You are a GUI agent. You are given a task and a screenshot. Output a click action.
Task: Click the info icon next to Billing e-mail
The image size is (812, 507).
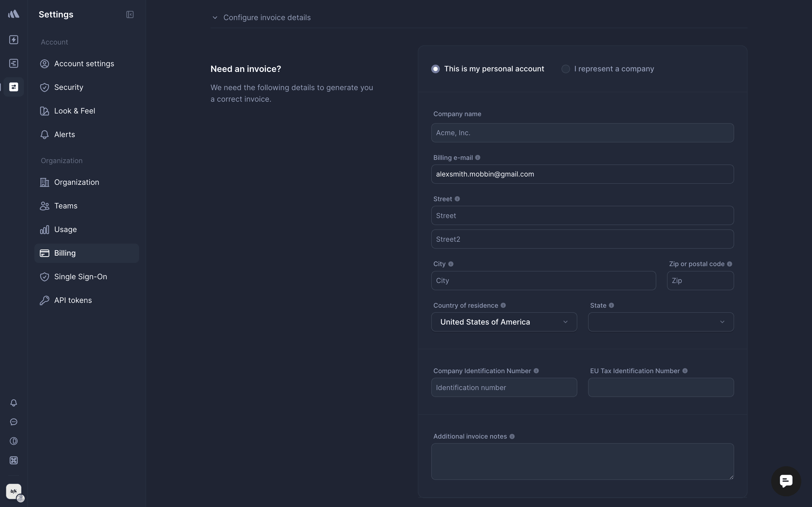478,158
